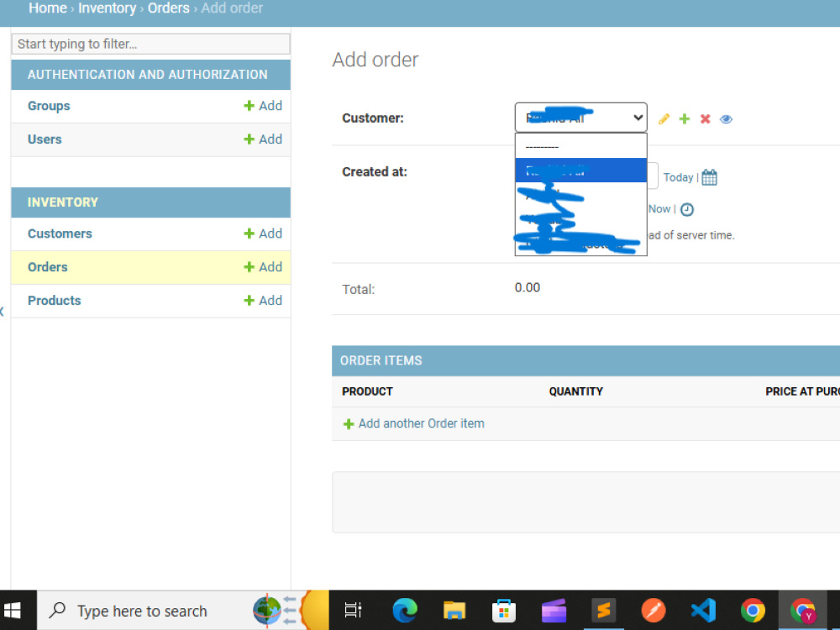Click the pencil icon to edit selected customer
Image resolution: width=840 pixels, height=630 pixels.
pyautogui.click(x=664, y=119)
